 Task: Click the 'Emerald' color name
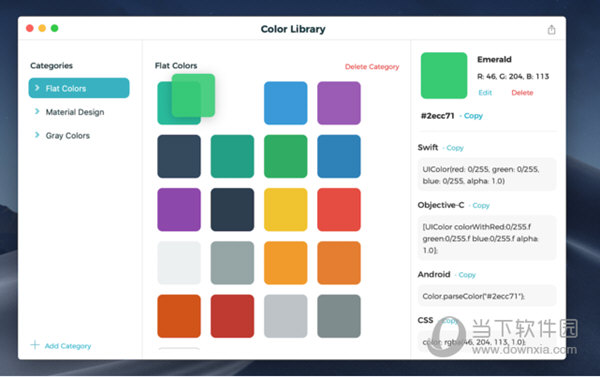click(494, 59)
